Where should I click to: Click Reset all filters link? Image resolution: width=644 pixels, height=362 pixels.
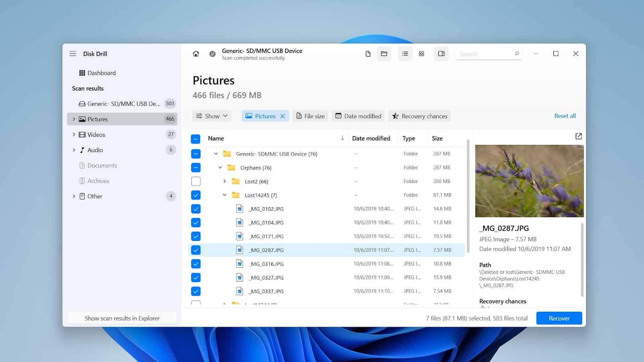tap(565, 116)
